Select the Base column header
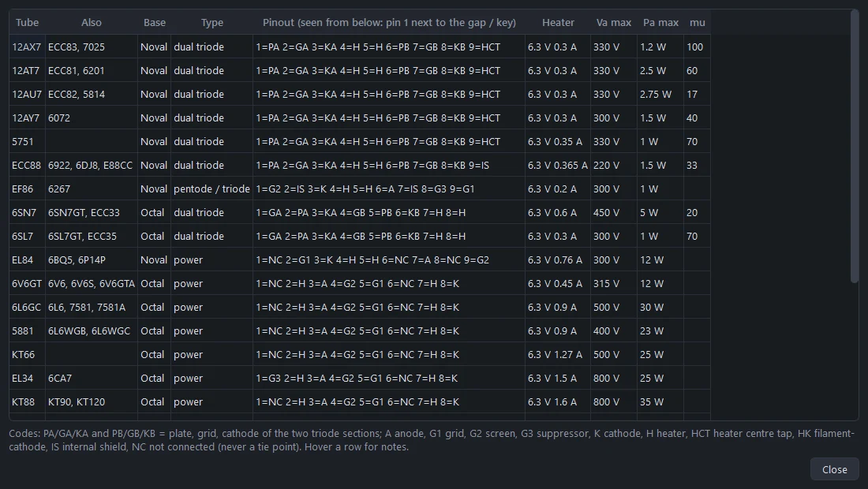This screenshot has height=489, width=868. [155, 23]
